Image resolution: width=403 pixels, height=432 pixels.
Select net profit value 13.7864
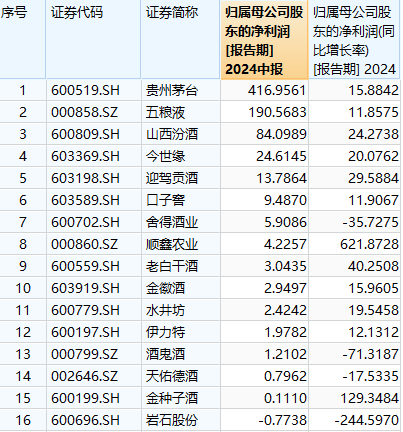click(281, 178)
